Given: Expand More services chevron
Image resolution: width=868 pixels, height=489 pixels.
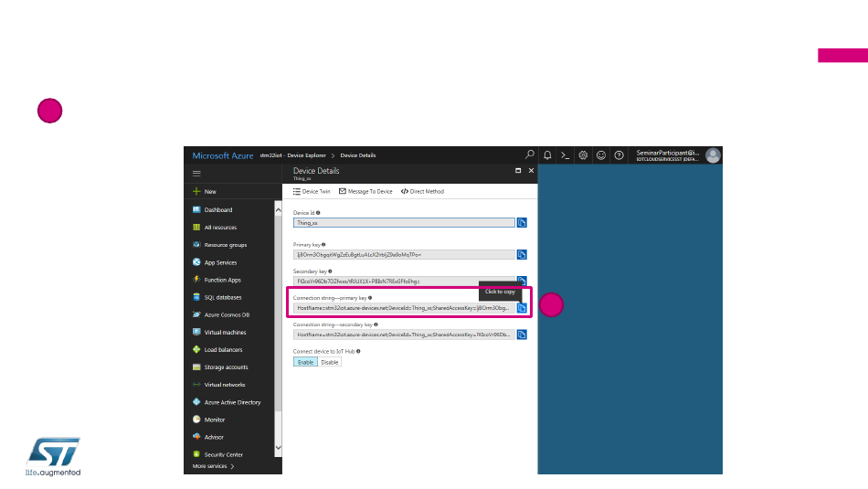Looking at the screenshot, I should [232, 466].
